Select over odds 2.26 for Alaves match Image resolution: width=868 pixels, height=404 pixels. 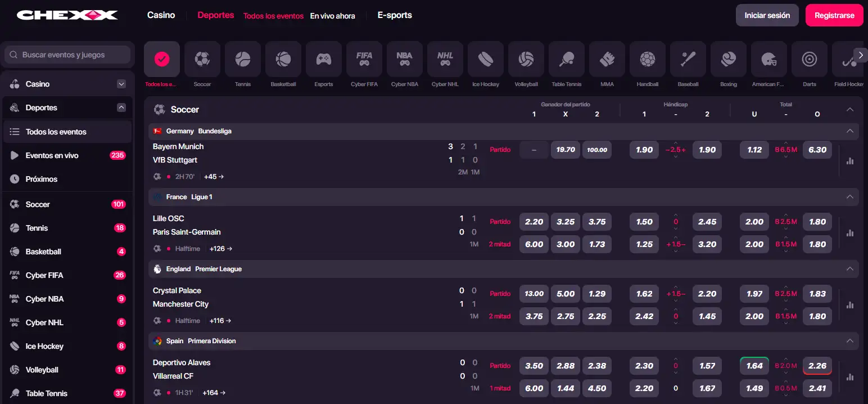[817, 366]
